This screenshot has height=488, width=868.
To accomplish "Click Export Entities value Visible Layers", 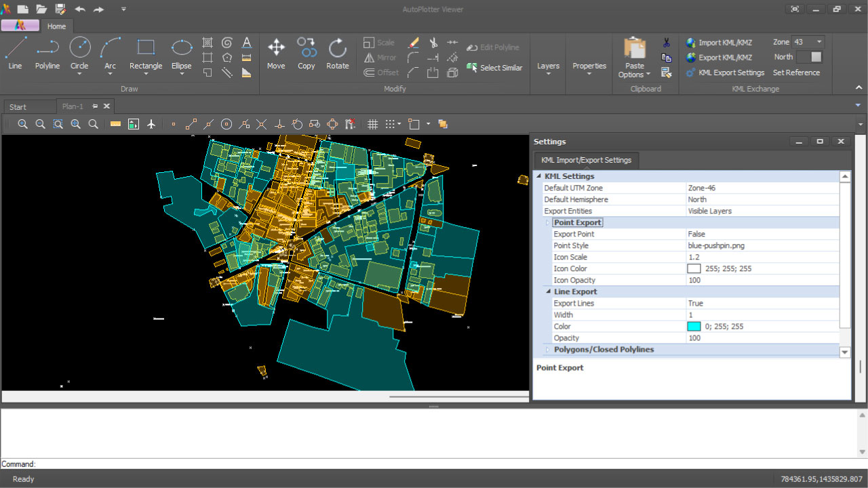I will pyautogui.click(x=709, y=211).
